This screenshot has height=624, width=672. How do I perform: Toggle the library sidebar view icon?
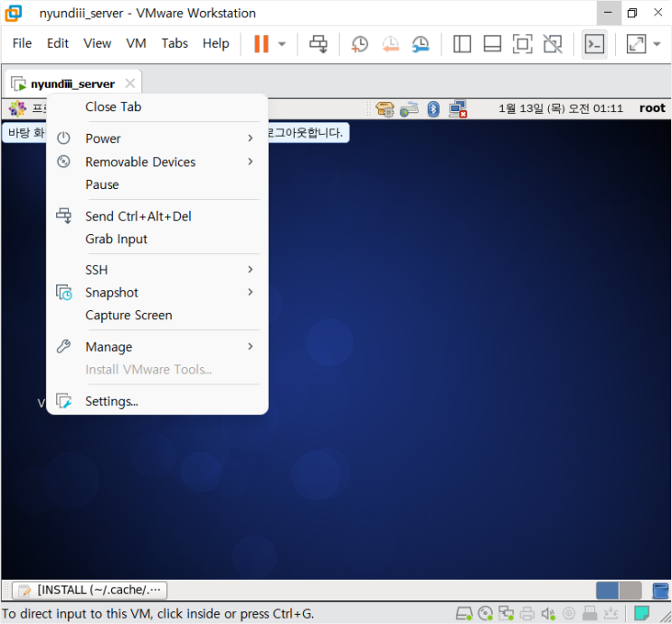pos(462,43)
